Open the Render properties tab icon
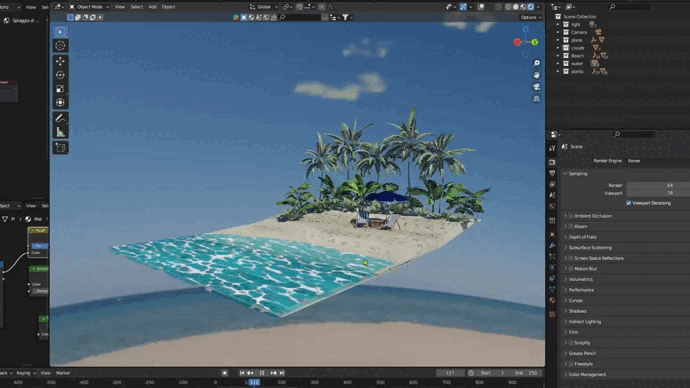 click(552, 162)
